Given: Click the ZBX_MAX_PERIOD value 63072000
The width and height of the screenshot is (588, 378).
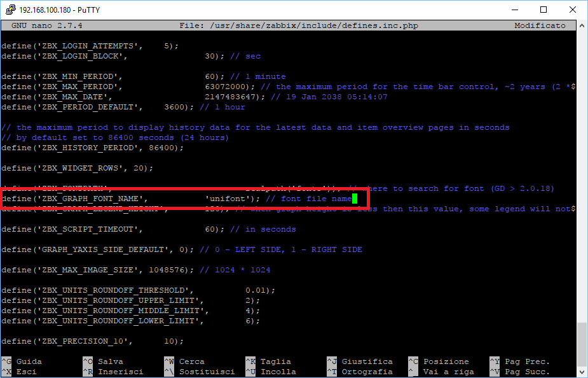Looking at the screenshot, I should point(228,87).
